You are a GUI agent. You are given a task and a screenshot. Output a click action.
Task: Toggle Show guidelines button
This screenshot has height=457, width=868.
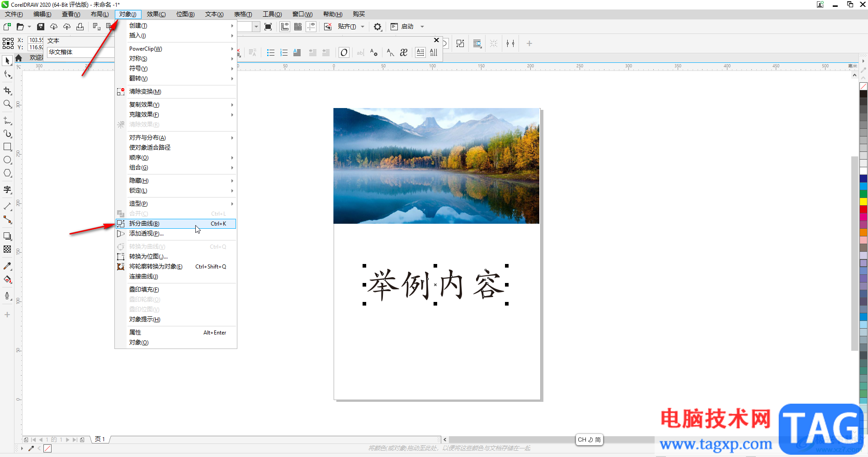click(311, 27)
